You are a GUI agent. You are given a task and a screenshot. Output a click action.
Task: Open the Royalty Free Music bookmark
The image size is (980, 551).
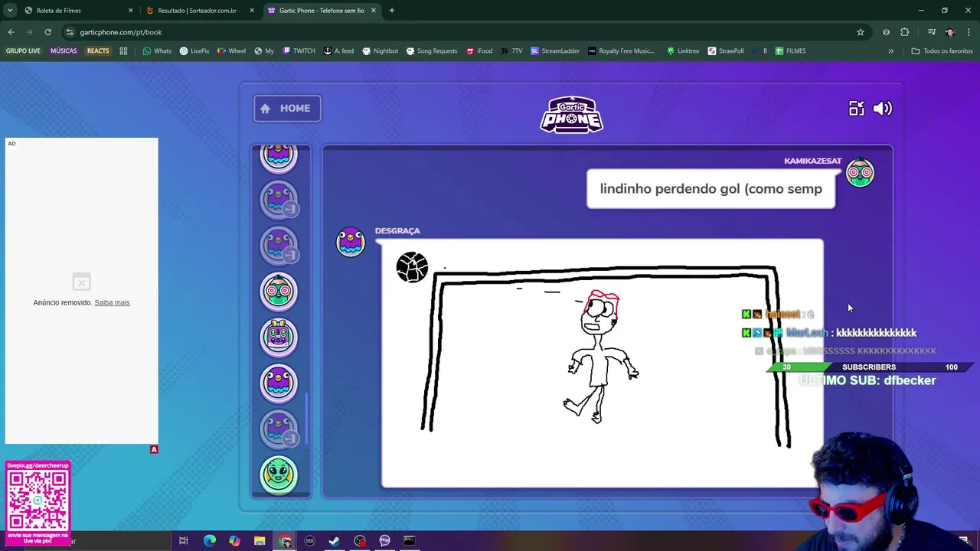[x=621, y=51]
